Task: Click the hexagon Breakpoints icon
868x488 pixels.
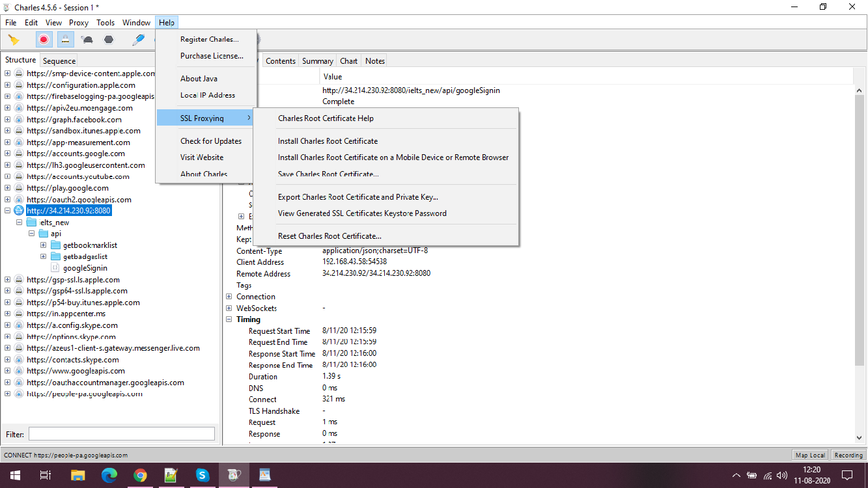Action: [x=109, y=40]
